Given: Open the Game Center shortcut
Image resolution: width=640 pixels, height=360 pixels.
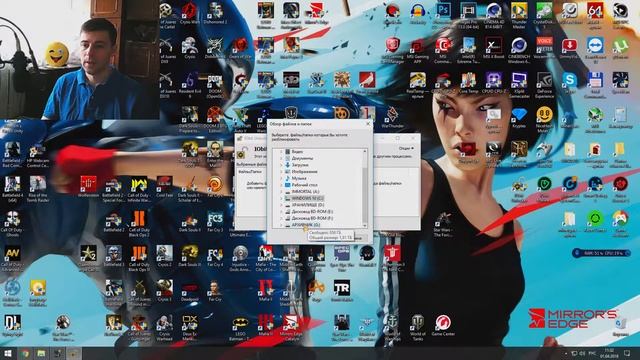Looking at the screenshot, I should pos(443,326).
